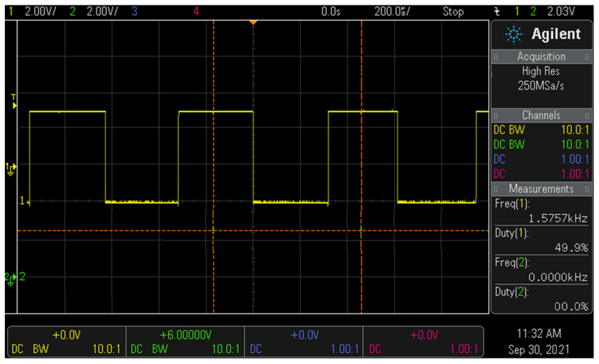Click the Acquisition panel right grip icon
This screenshot has height=364, width=599.
coord(587,57)
